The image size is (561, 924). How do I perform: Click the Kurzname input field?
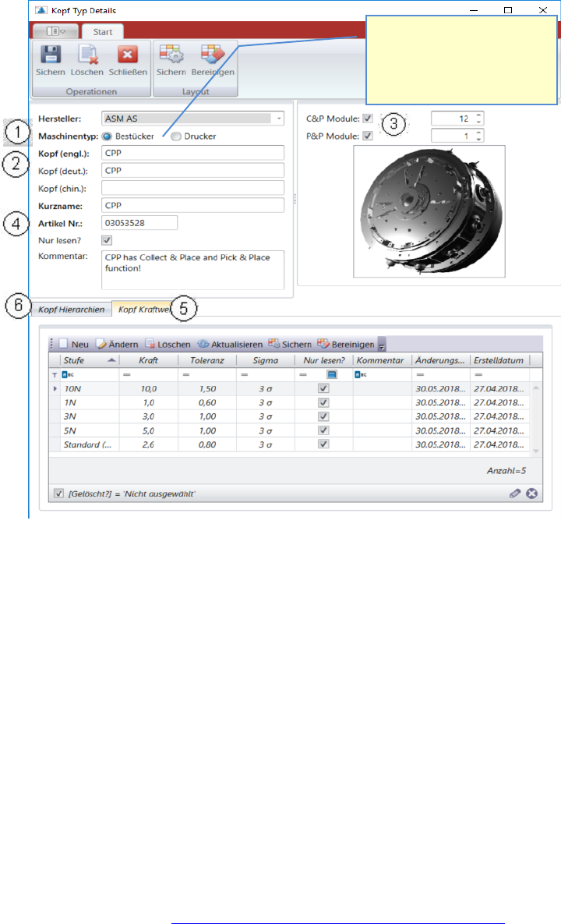click(192, 205)
